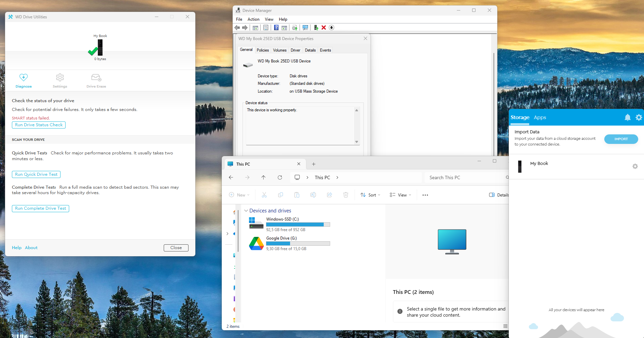The image size is (644, 338).
Task: Click the Show/Hide Action Pane toolbar icon
Action: tap(284, 27)
